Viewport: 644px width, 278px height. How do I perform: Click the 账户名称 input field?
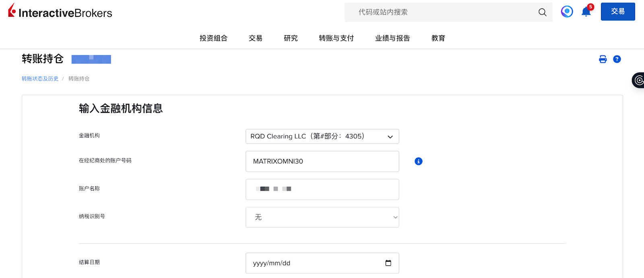(x=322, y=189)
